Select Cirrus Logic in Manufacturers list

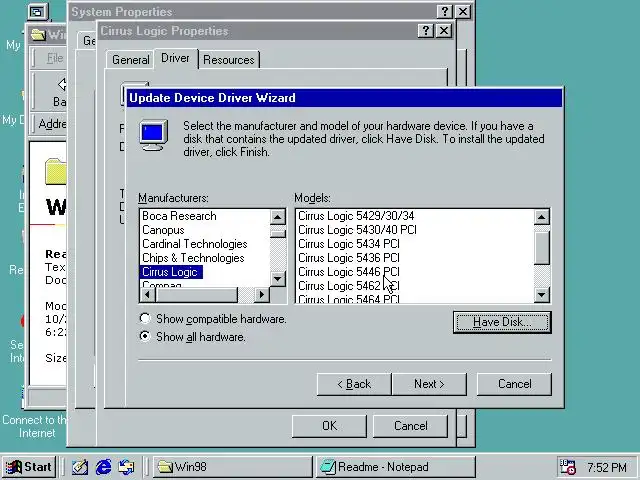pyautogui.click(x=170, y=272)
